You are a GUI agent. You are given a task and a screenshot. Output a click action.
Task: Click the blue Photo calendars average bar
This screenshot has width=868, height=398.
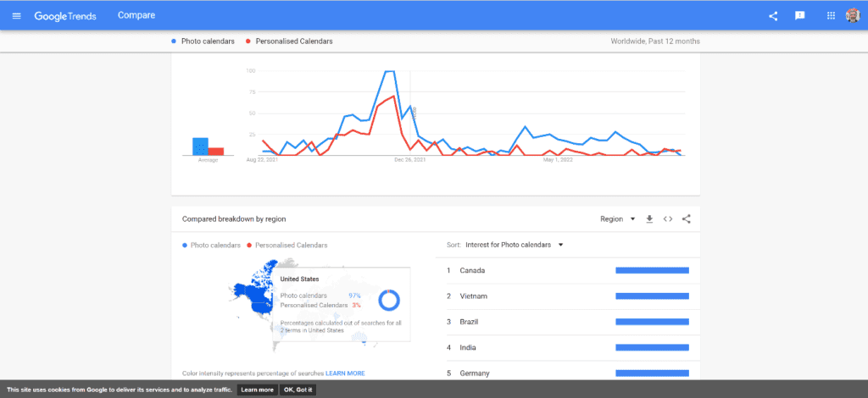pos(200,146)
